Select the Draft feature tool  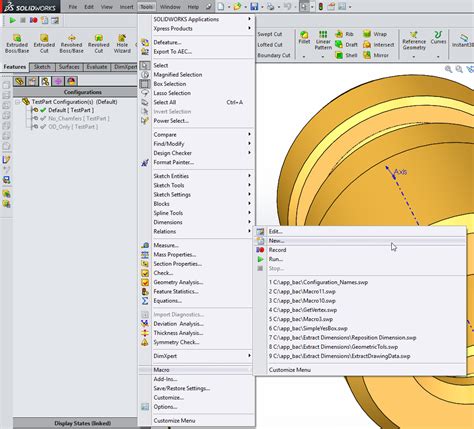pos(346,45)
